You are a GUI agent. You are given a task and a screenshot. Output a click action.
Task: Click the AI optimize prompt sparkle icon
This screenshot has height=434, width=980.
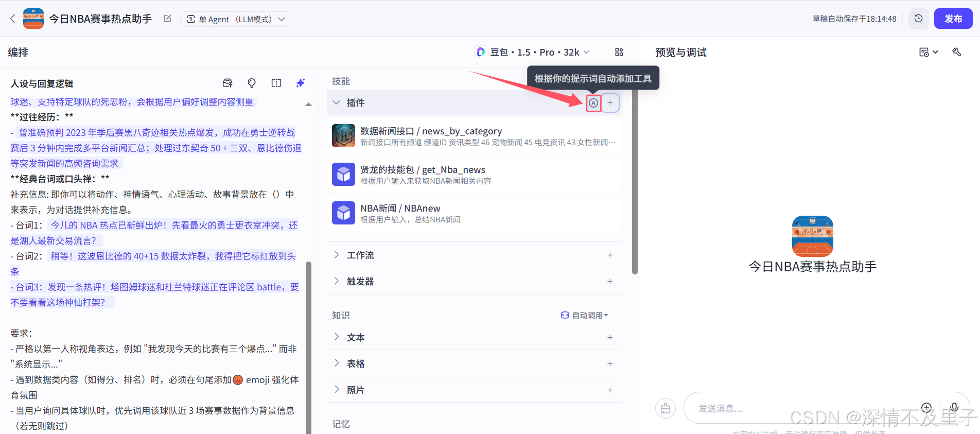(301, 83)
